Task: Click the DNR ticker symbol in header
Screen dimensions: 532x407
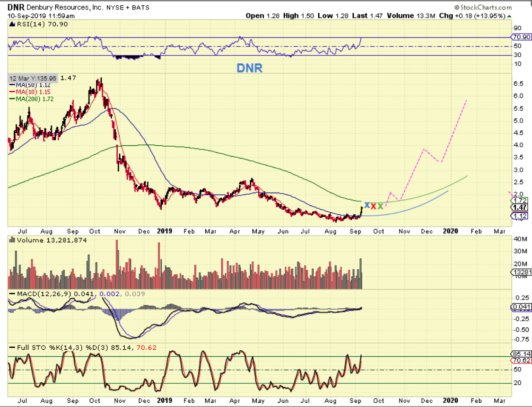Action: point(16,7)
